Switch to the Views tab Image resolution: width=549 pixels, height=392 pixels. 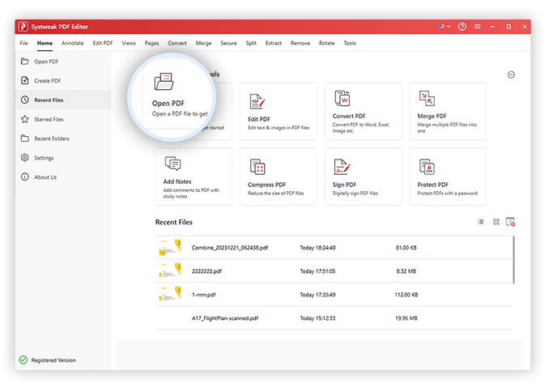[x=129, y=43]
